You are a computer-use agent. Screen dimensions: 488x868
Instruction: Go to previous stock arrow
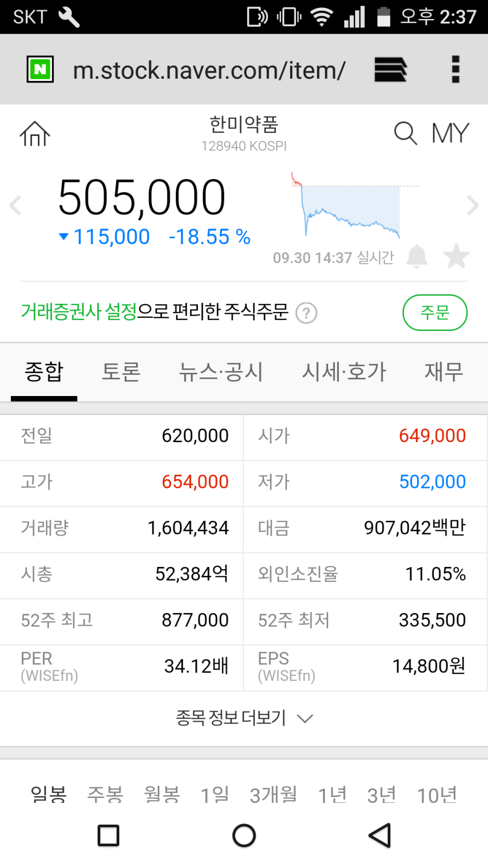pos(16,205)
